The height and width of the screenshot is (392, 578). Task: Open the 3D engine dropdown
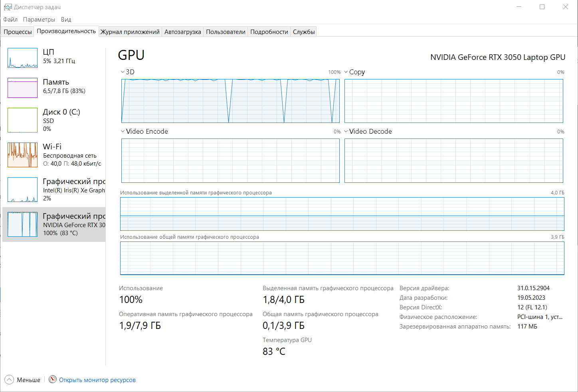[123, 72]
